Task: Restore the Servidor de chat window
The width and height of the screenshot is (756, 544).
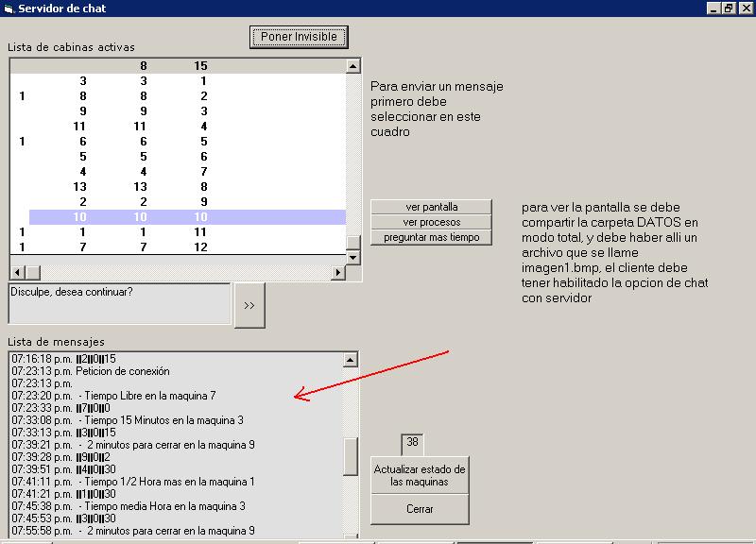Action: [729, 8]
